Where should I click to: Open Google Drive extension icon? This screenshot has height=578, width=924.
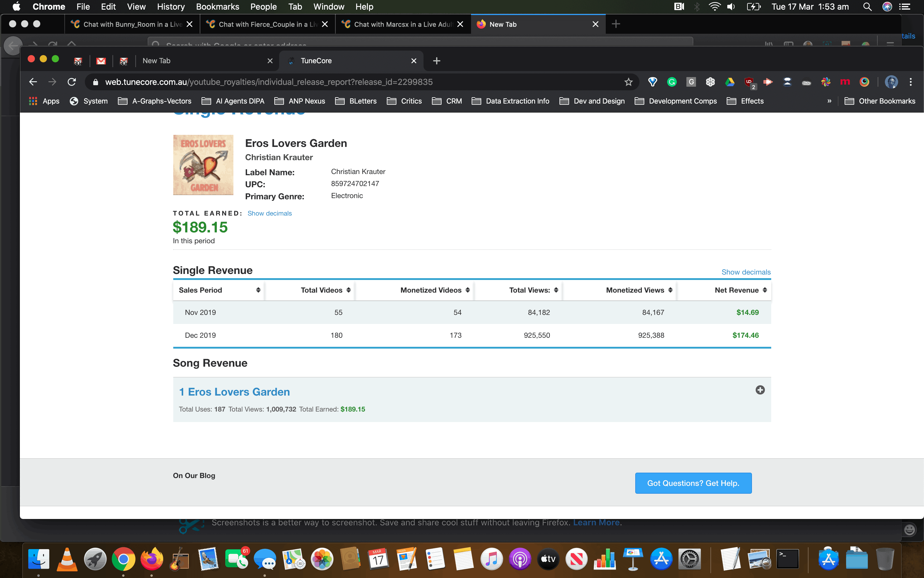[x=730, y=82]
